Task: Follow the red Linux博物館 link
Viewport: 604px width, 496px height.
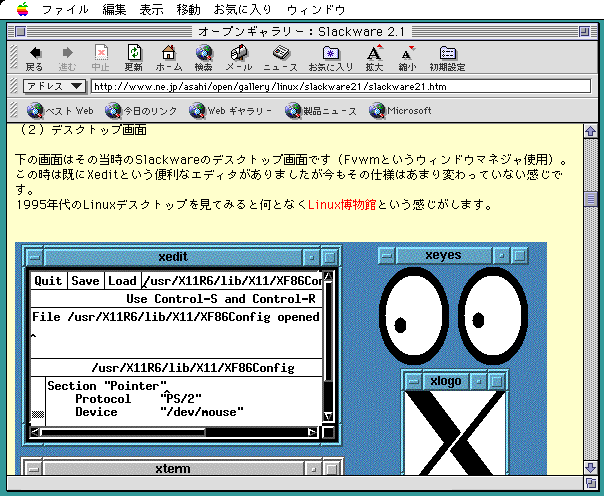Action: 342,204
